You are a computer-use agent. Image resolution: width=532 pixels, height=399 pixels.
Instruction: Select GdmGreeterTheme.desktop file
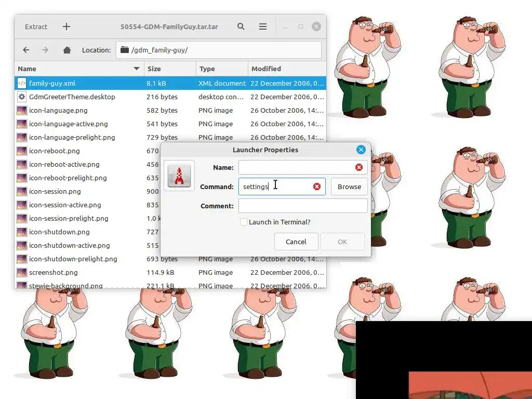(170, 97)
